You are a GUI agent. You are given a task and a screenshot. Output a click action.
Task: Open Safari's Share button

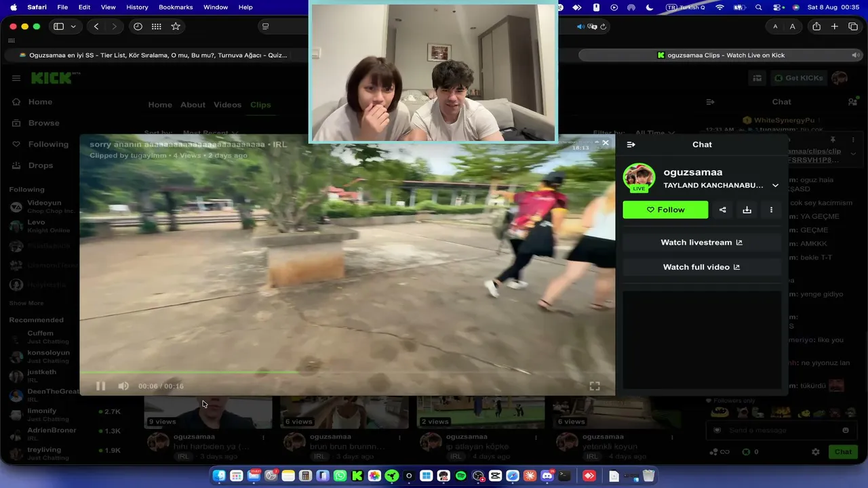[816, 26]
